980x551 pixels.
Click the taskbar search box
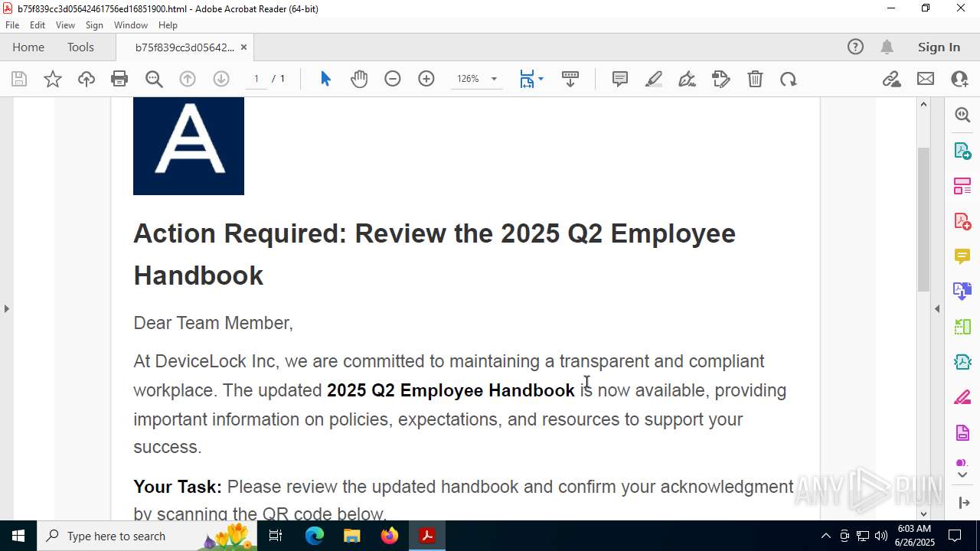tap(148, 536)
